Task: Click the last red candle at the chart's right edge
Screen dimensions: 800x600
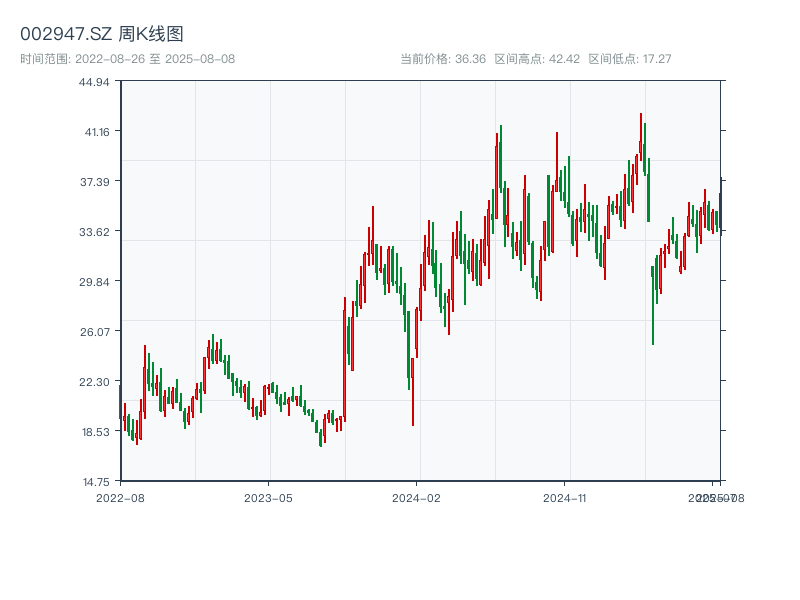Action: 721,207
